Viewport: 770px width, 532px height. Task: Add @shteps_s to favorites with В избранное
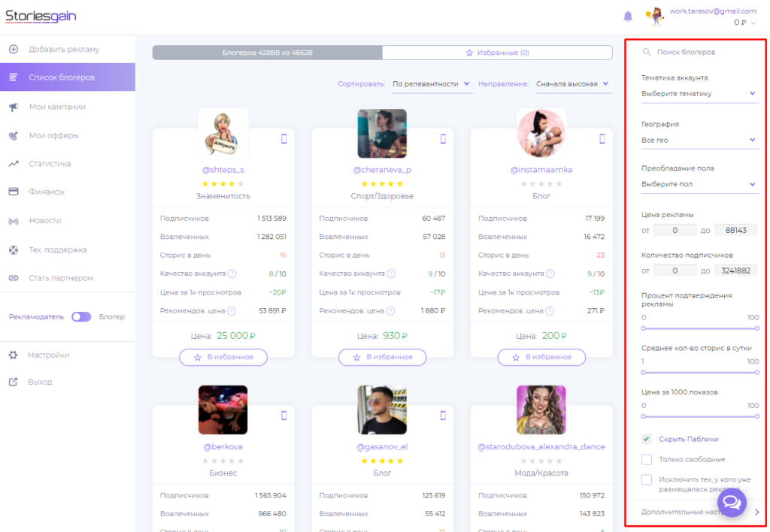tap(223, 357)
